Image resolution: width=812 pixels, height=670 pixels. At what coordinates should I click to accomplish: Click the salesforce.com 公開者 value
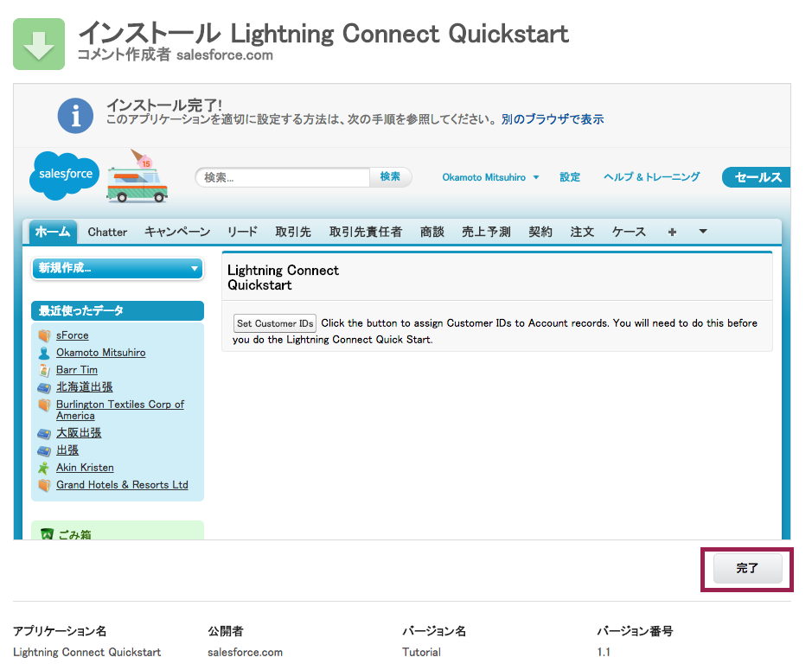[x=245, y=653]
